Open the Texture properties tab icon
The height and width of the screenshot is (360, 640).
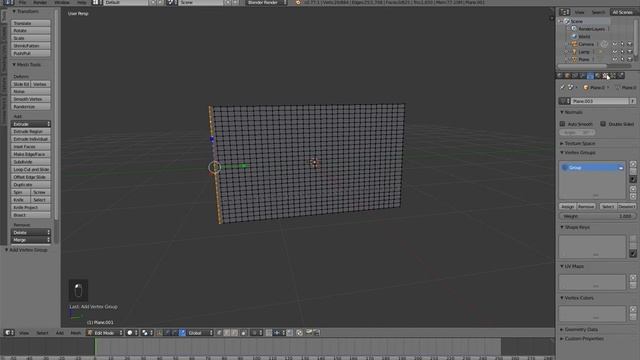(x=606, y=76)
